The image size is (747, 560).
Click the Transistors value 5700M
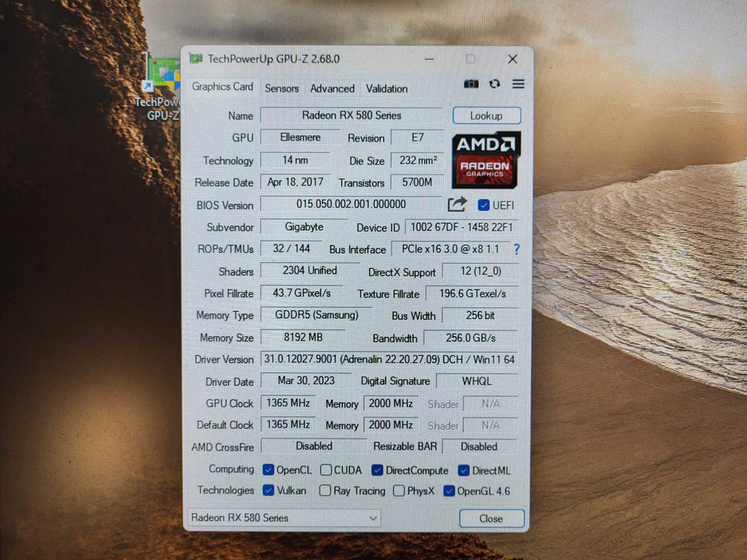(x=417, y=182)
